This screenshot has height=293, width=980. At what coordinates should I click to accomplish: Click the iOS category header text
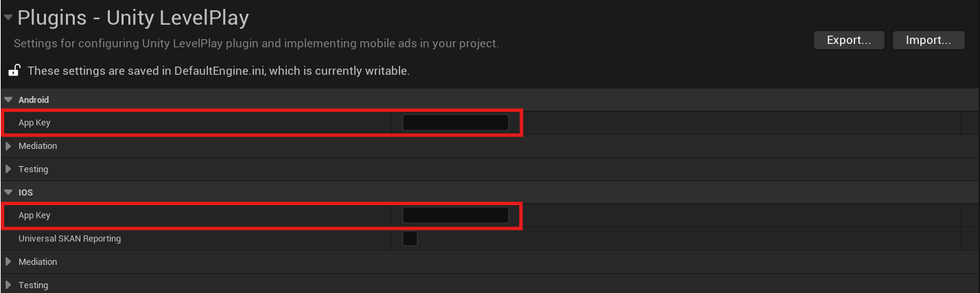coord(25,193)
